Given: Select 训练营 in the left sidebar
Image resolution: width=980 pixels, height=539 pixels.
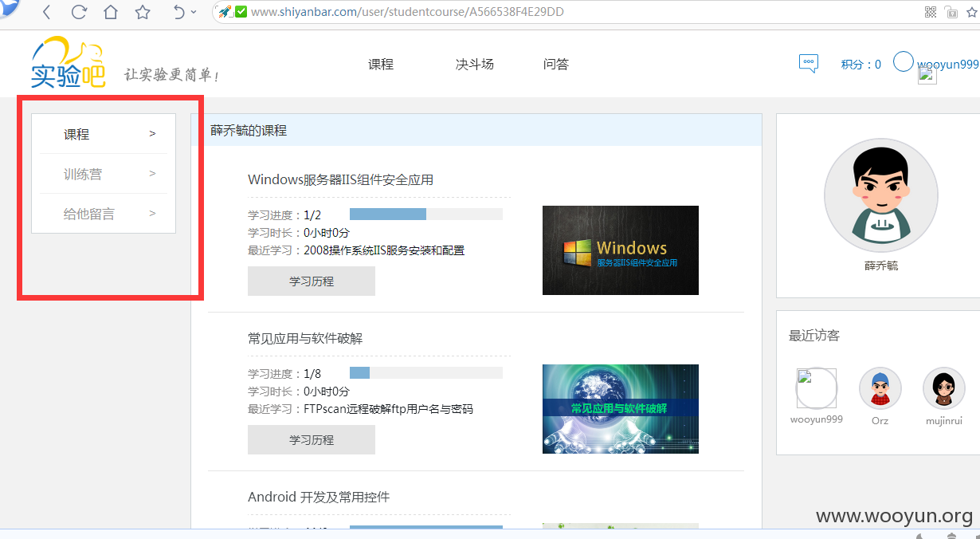Looking at the screenshot, I should tap(83, 174).
